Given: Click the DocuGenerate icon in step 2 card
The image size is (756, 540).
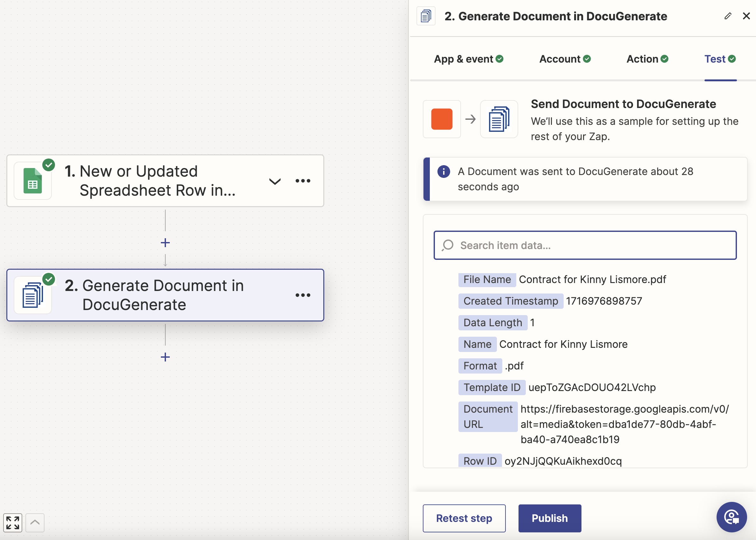Looking at the screenshot, I should (33, 295).
